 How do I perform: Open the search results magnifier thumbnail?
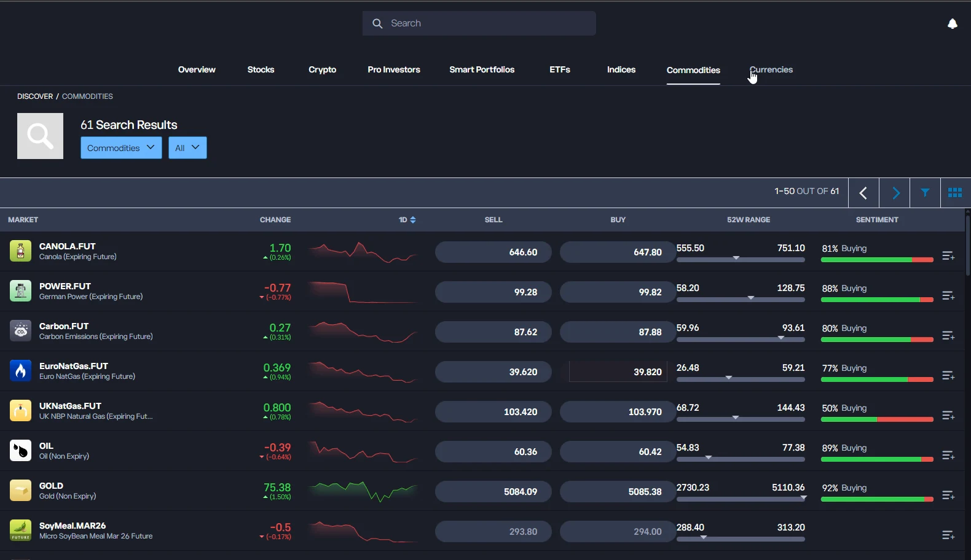point(40,136)
